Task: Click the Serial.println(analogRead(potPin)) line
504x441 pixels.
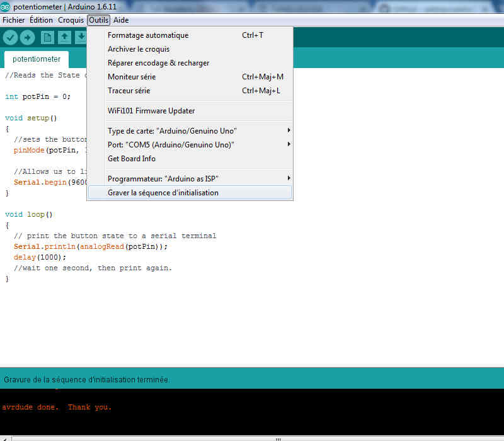Action: click(91, 246)
